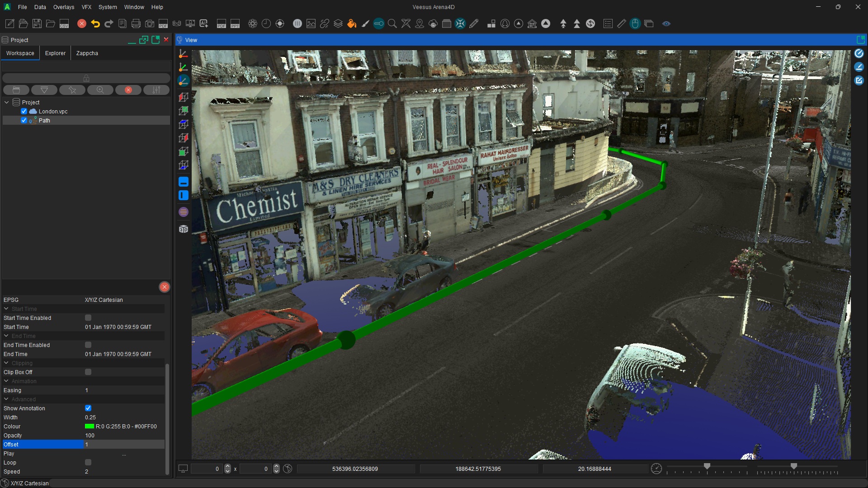The width and height of the screenshot is (868, 488).
Task: Collapse the Project tree node
Action: 7,102
